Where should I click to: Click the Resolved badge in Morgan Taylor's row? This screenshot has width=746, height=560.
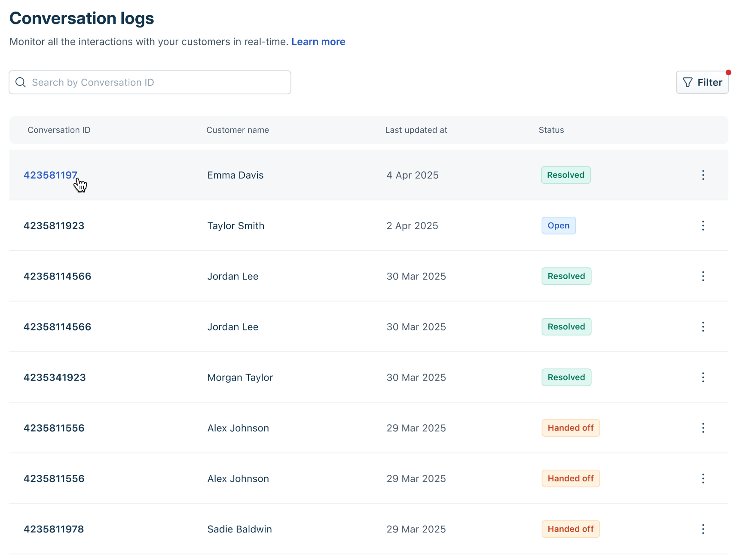click(566, 377)
